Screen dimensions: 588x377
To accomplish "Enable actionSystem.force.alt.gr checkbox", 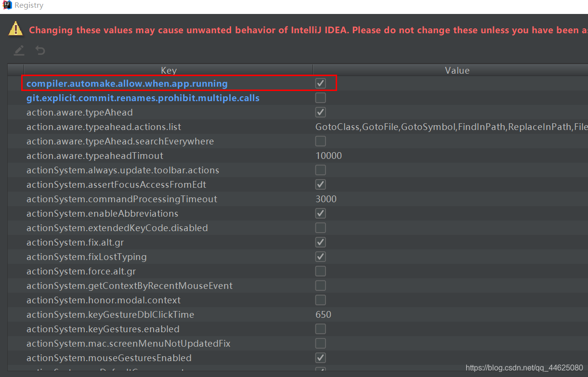I will (320, 271).
